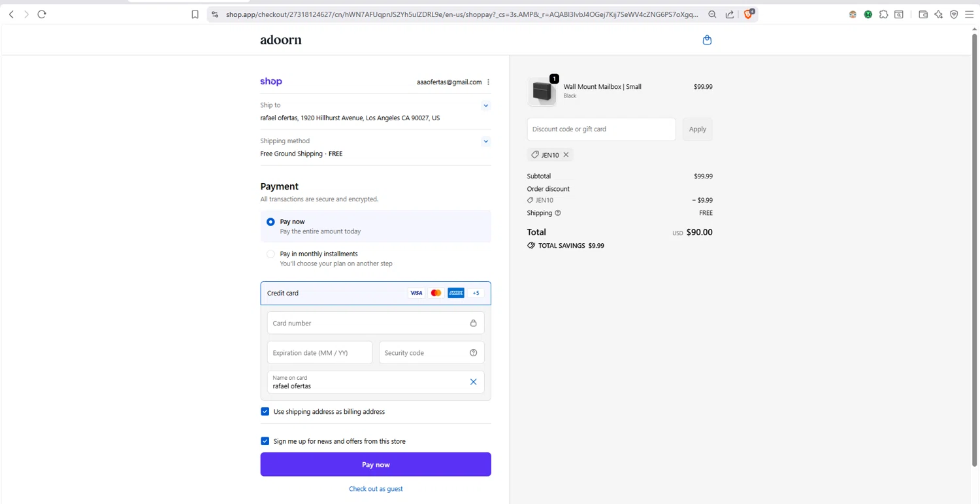Click the shipping address text line
The height and width of the screenshot is (504, 980).
(x=350, y=118)
